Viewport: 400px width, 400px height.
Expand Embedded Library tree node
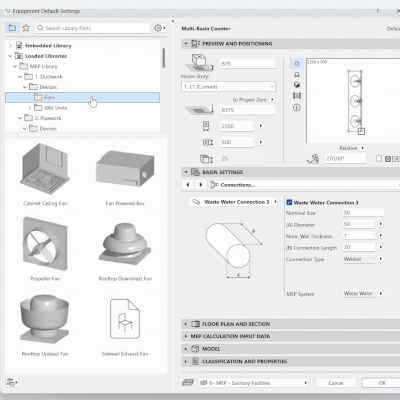coord(10,45)
